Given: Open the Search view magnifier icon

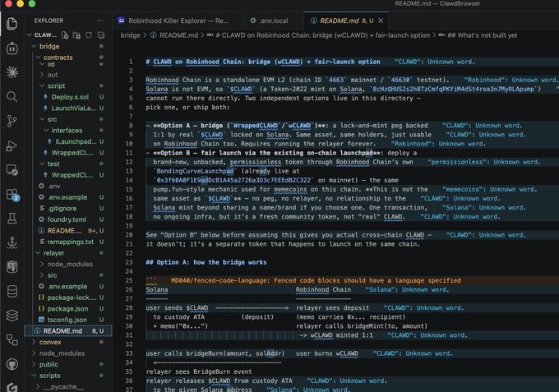Looking at the screenshot, I should click(12, 97).
